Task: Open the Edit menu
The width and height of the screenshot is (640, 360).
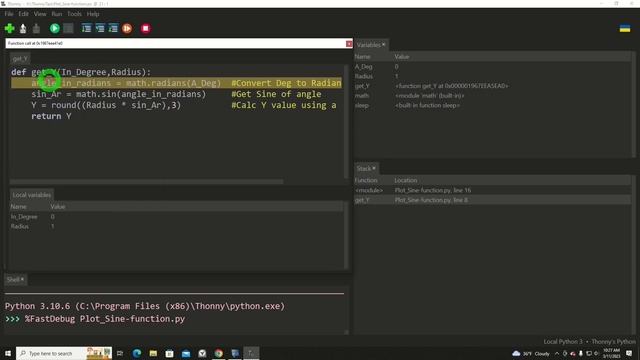Action: point(24,14)
